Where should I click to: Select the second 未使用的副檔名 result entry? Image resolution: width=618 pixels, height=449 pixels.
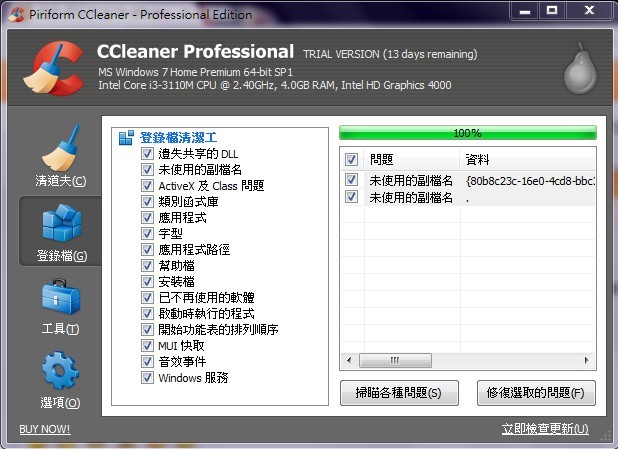tap(411, 197)
